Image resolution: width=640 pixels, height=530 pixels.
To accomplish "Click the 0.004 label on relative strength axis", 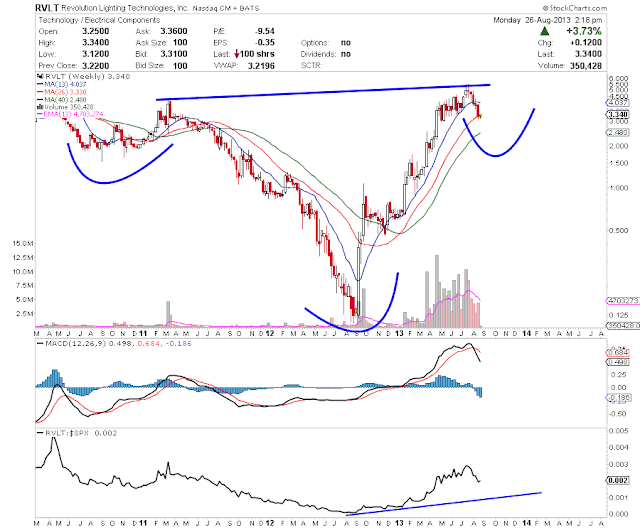I will click(x=618, y=448).
